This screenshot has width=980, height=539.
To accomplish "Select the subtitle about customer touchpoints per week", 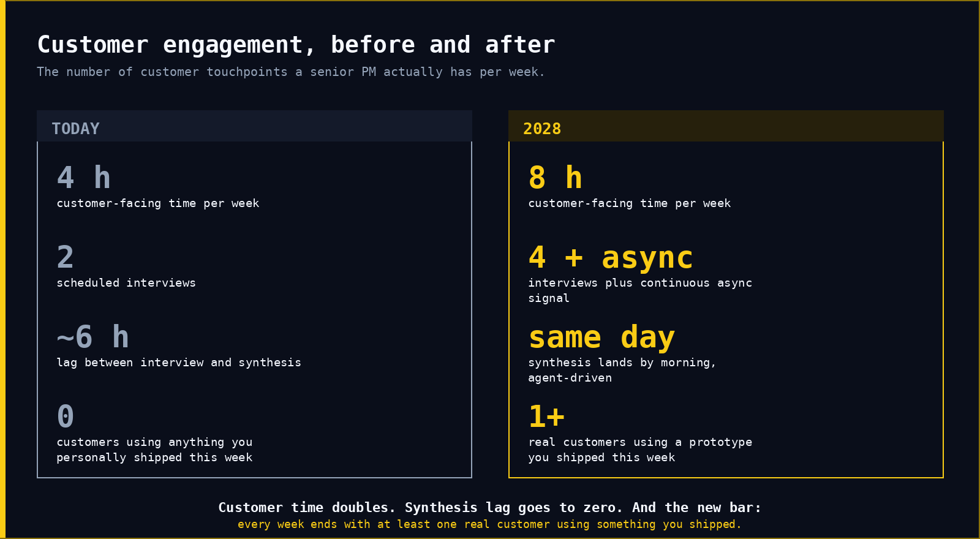I will point(290,72).
